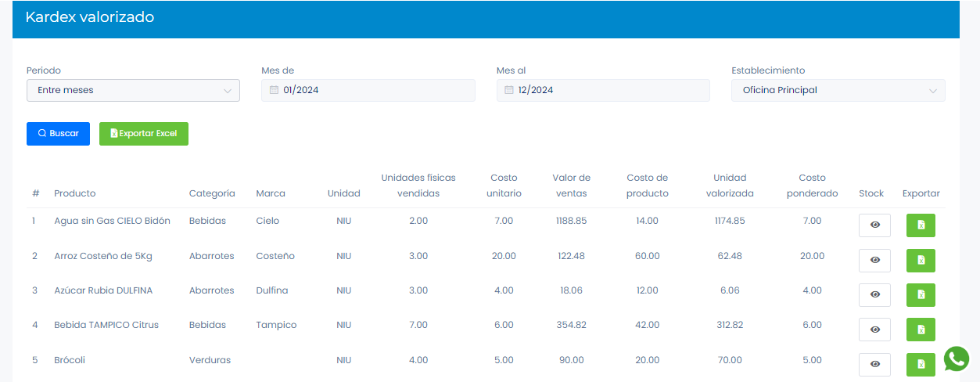Export Azúcar Rubia DULFINA row to Excel
Image resolution: width=980 pixels, height=382 pixels.
(921, 294)
